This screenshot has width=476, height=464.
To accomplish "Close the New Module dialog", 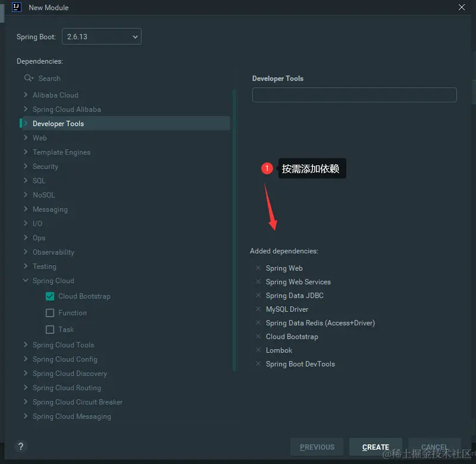I will coord(462,7).
